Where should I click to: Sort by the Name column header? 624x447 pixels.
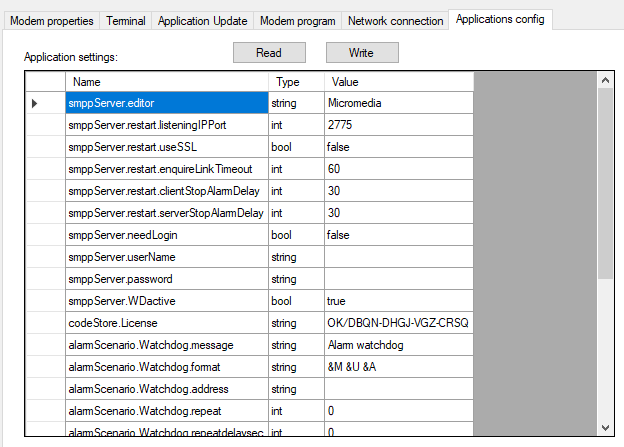[x=166, y=81]
